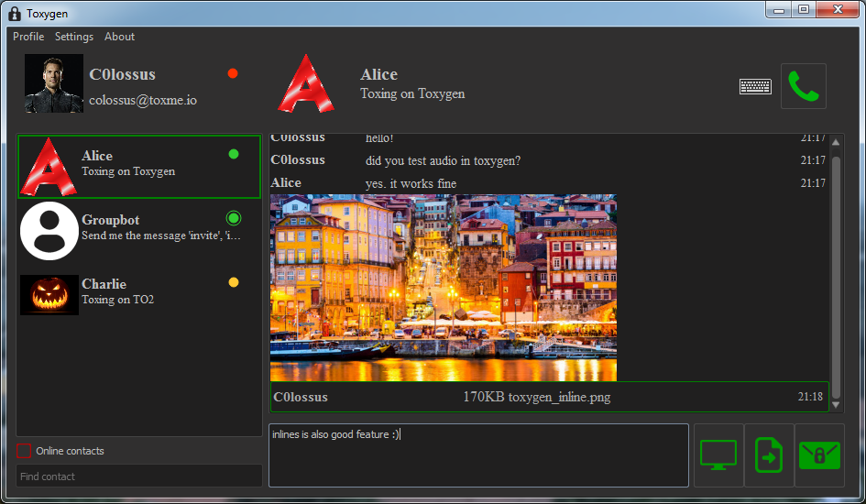Select Groupbot contact in the list
Image resolution: width=866 pixels, height=504 pixels.
tap(139, 231)
